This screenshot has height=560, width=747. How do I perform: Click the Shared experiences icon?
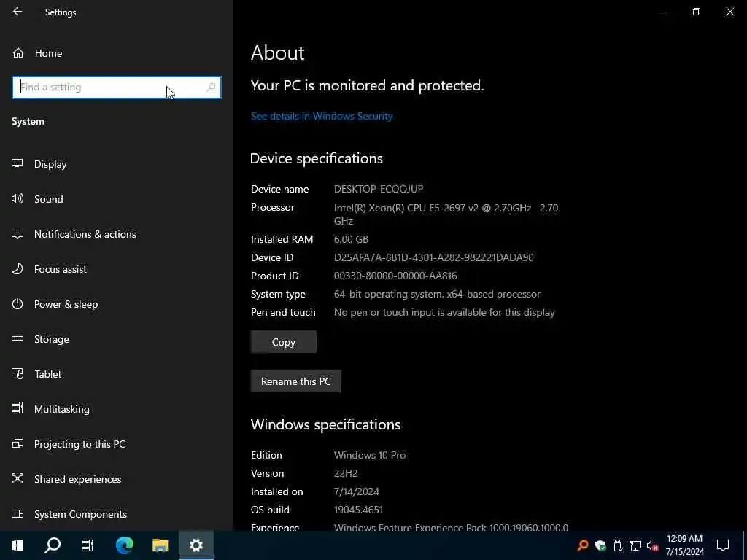[18, 478]
